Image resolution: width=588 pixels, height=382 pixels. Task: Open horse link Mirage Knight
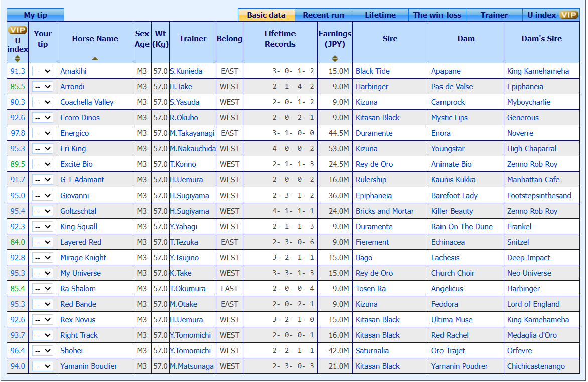(x=83, y=258)
